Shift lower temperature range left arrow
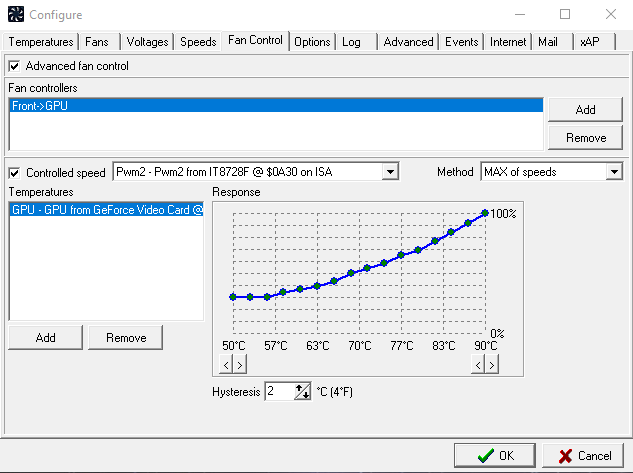The height and width of the screenshot is (473, 633). pos(226,365)
